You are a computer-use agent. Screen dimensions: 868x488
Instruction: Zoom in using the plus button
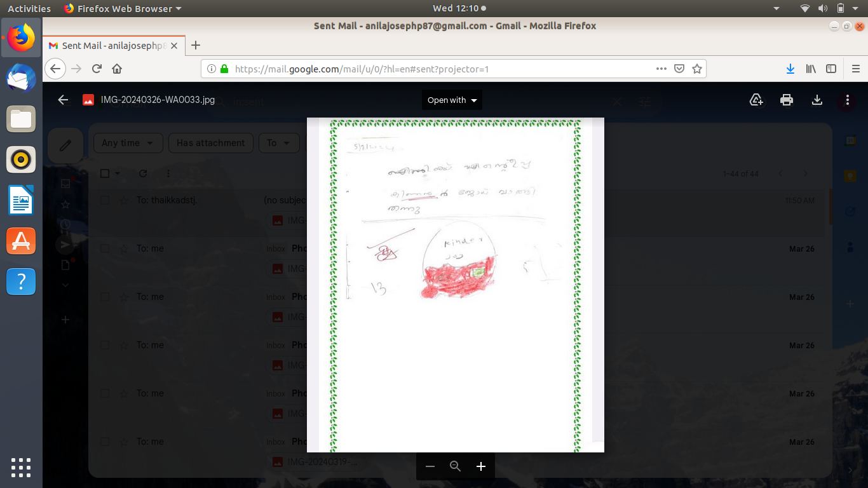click(x=481, y=466)
